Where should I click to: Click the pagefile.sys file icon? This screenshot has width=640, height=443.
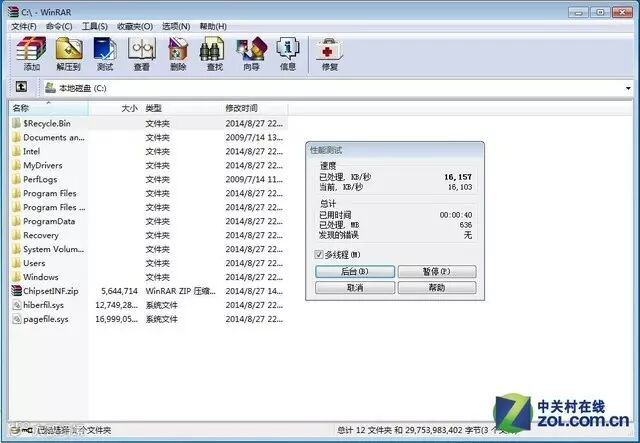(17, 319)
